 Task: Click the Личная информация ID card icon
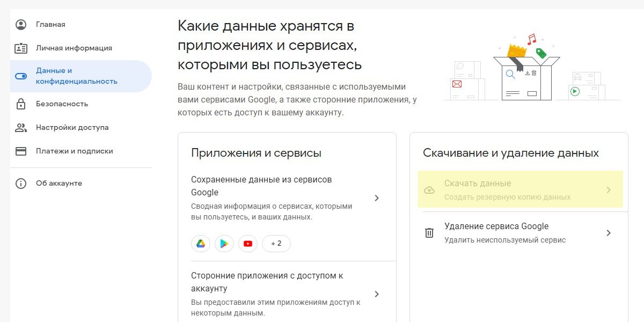(x=21, y=48)
